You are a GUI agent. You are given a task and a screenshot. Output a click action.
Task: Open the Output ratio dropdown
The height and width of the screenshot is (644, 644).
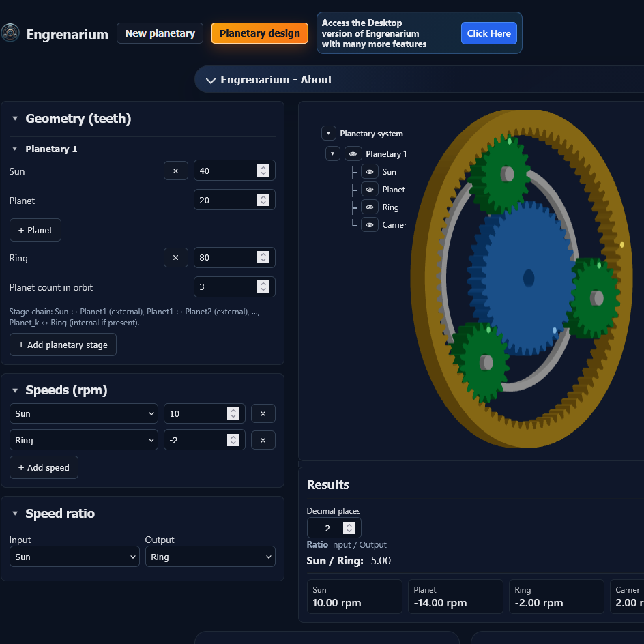(210, 557)
